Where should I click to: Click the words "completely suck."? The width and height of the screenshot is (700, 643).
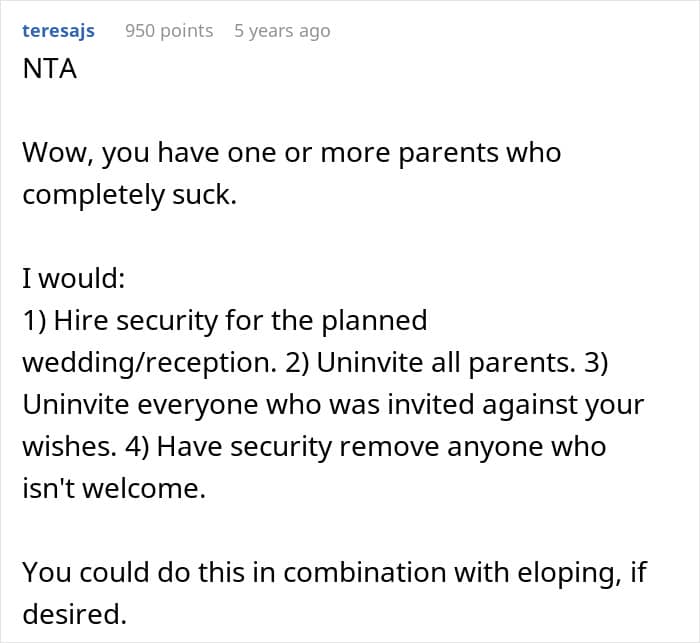tap(129, 194)
